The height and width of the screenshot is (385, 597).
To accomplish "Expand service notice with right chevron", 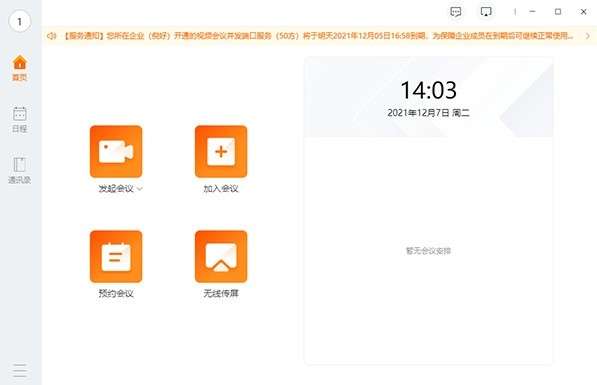I will [587, 36].
